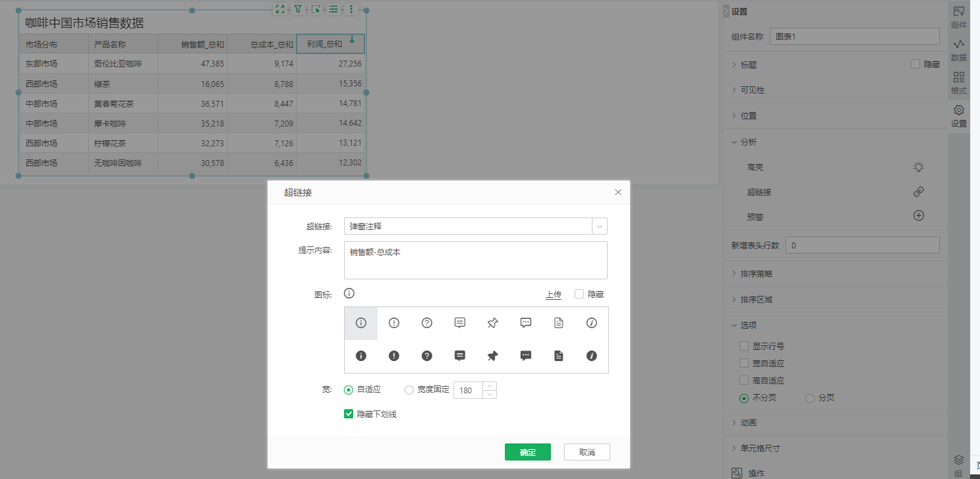The height and width of the screenshot is (479, 980).
Task: Open the 弹窗注释 dropdown menu
Action: [x=599, y=225]
